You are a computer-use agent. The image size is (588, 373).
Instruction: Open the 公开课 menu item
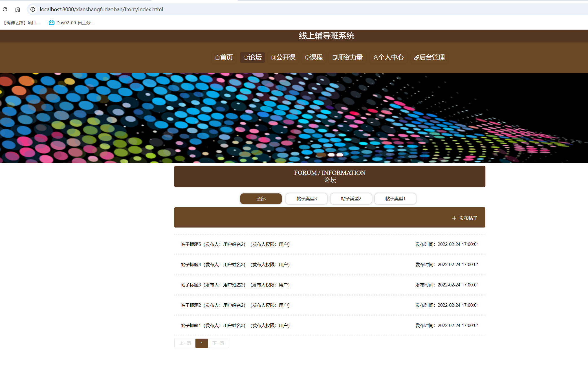283,58
